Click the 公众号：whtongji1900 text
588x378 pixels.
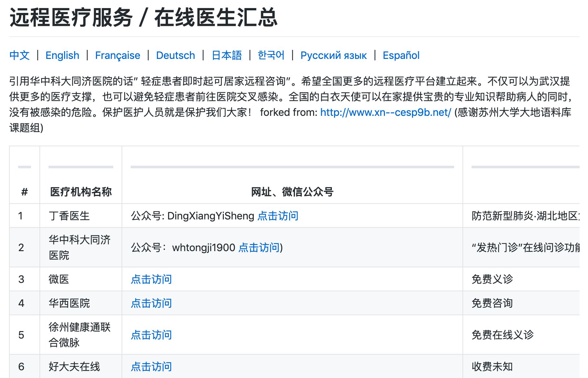tap(183, 248)
